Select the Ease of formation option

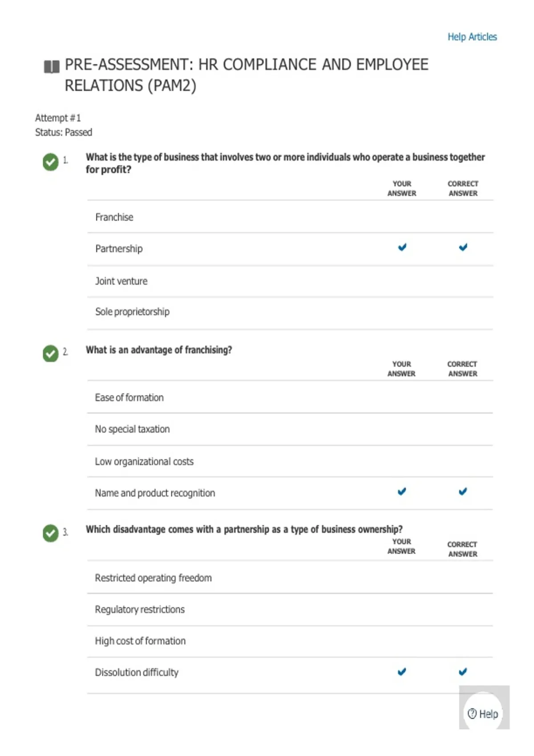(290, 397)
